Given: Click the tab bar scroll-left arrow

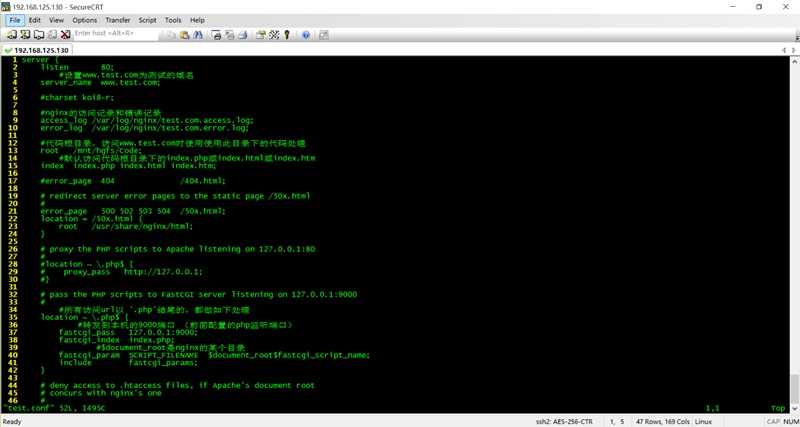Looking at the screenshot, I should 784,51.
